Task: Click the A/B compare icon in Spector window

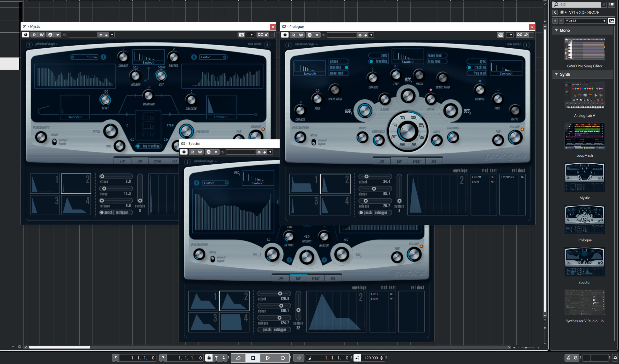Action: [208, 152]
